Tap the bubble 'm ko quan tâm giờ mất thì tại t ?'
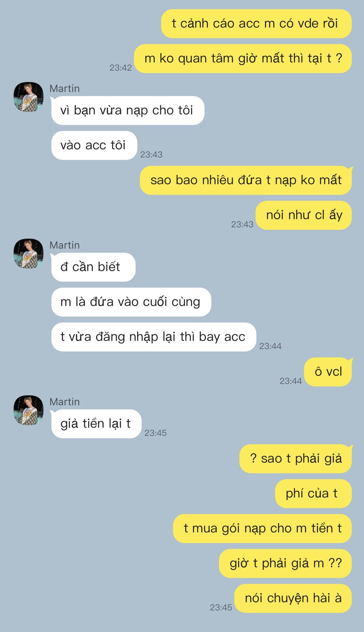The width and height of the screenshot is (364, 632). 243,59
